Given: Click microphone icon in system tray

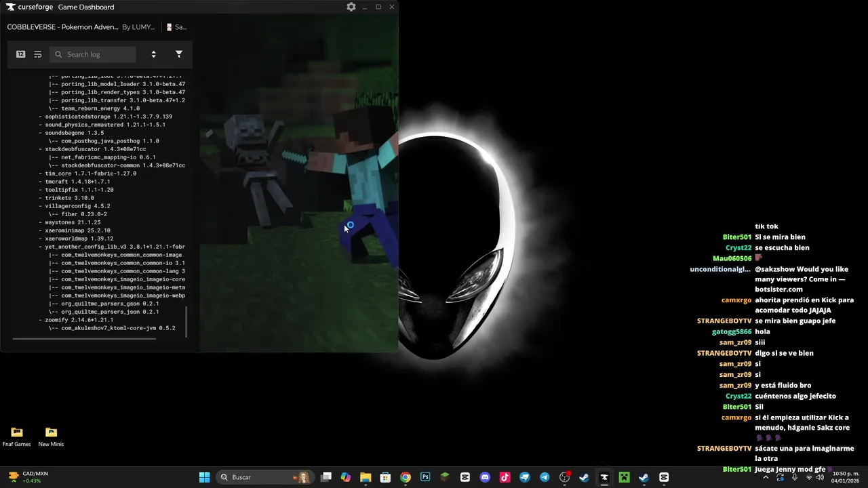Looking at the screenshot, I should pyautogui.click(x=795, y=477).
